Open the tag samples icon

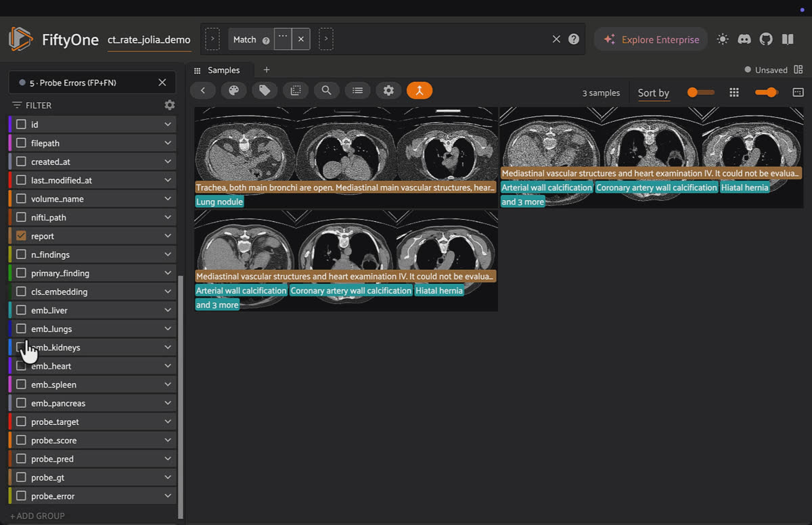click(x=265, y=91)
